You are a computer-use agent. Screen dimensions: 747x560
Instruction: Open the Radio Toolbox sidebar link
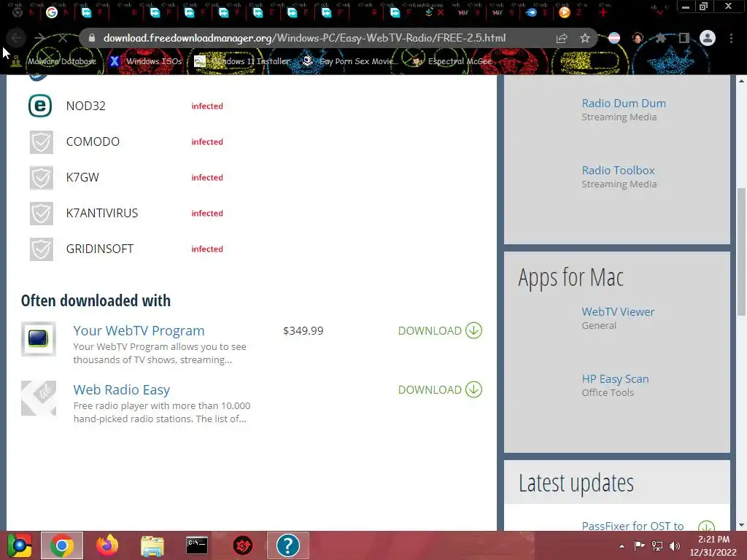pyautogui.click(x=618, y=171)
